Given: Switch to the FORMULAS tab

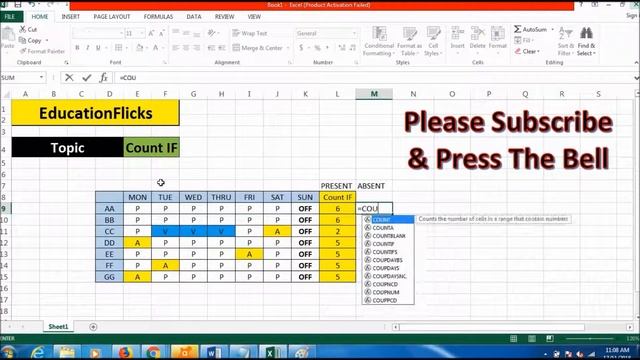Looking at the screenshot, I should pos(158,17).
